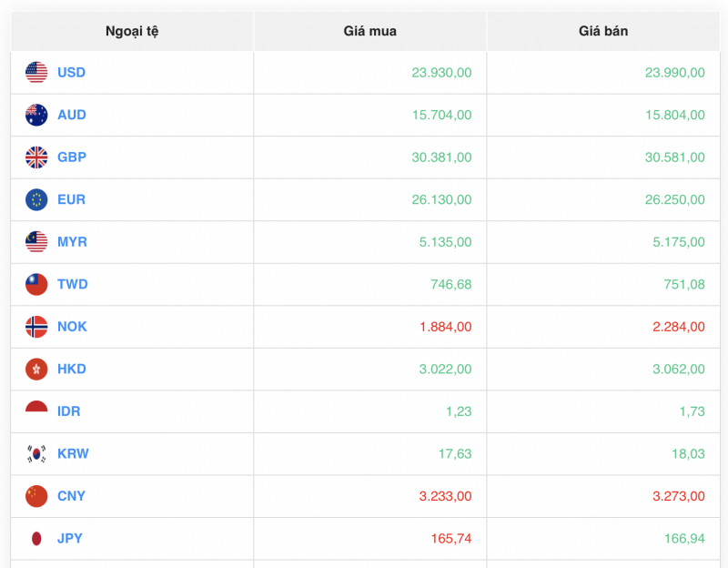Screen dimensions: 728x568
Task: Select the Ngoại tệ column header
Action: click(131, 31)
